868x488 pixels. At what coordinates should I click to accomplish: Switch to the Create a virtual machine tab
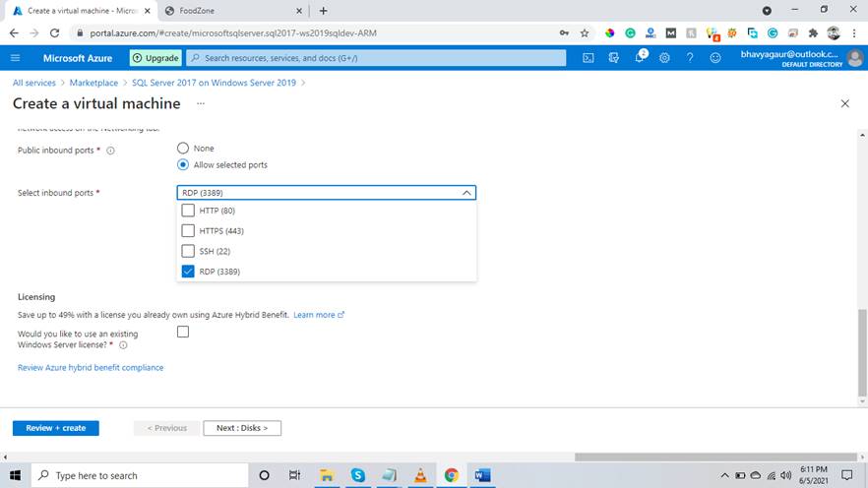[81, 11]
